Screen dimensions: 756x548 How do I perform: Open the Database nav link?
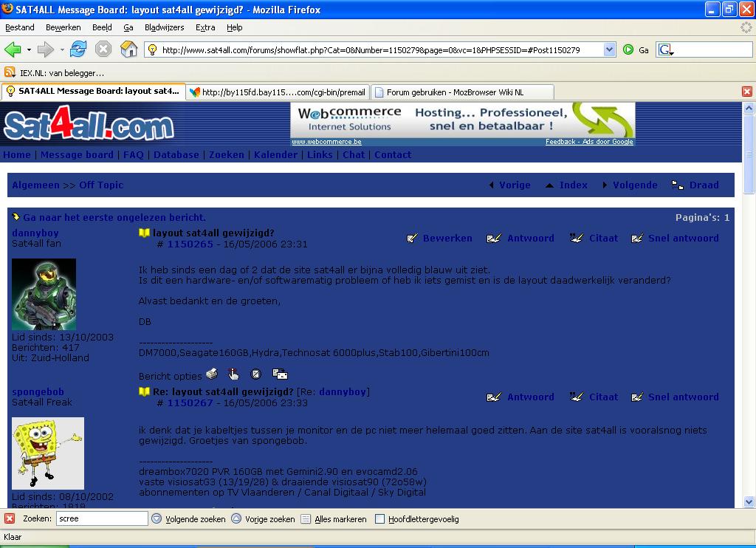tap(176, 155)
